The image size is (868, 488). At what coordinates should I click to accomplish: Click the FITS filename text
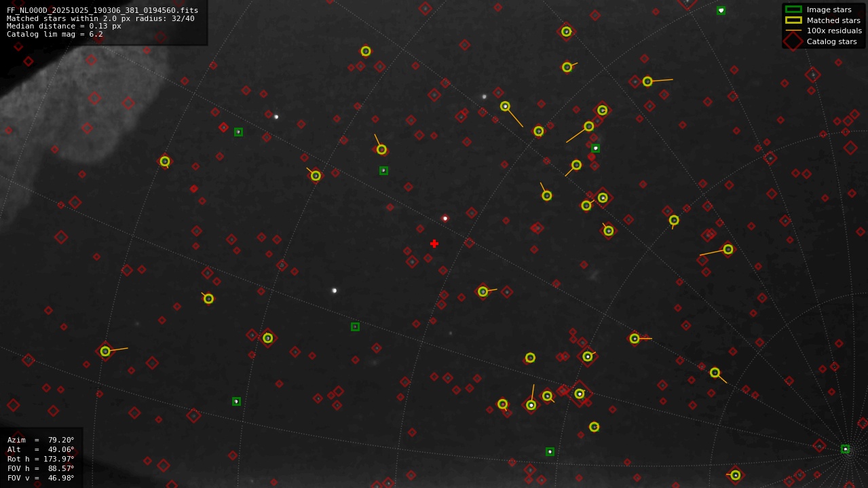(x=102, y=10)
